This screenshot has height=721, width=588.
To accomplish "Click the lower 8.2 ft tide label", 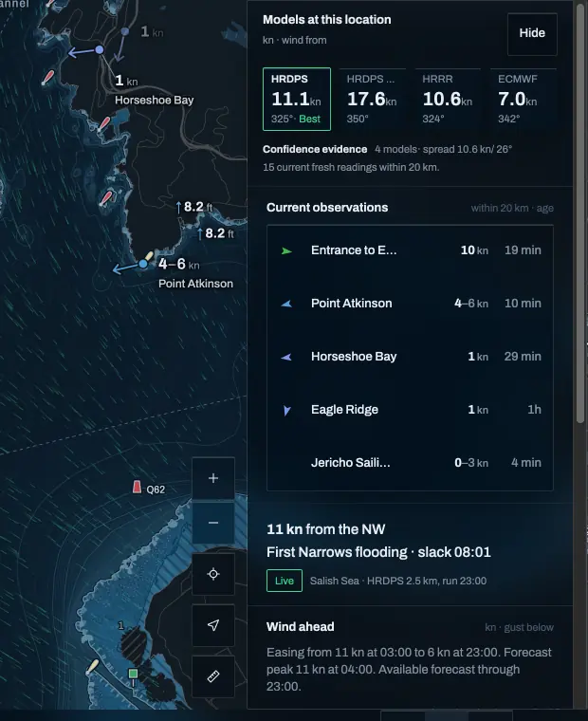I will [215, 233].
